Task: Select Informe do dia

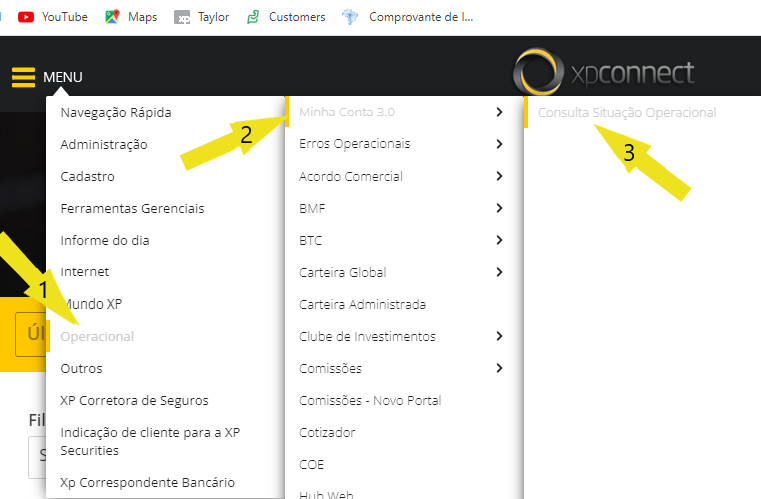Action: click(105, 241)
